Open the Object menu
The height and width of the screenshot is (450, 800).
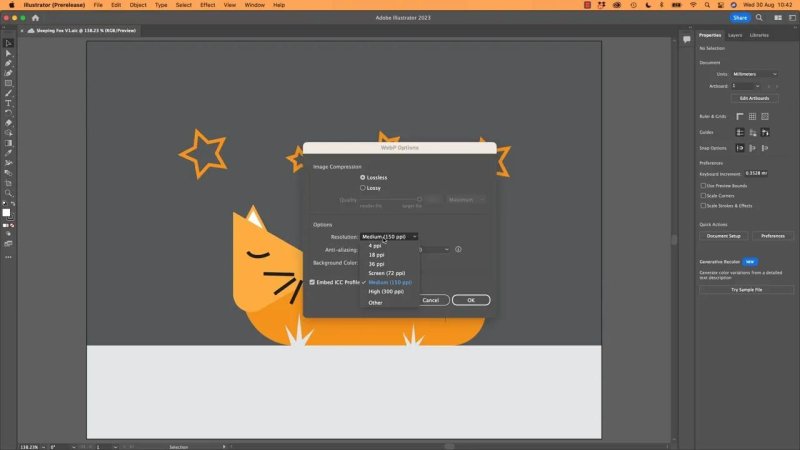click(x=138, y=5)
